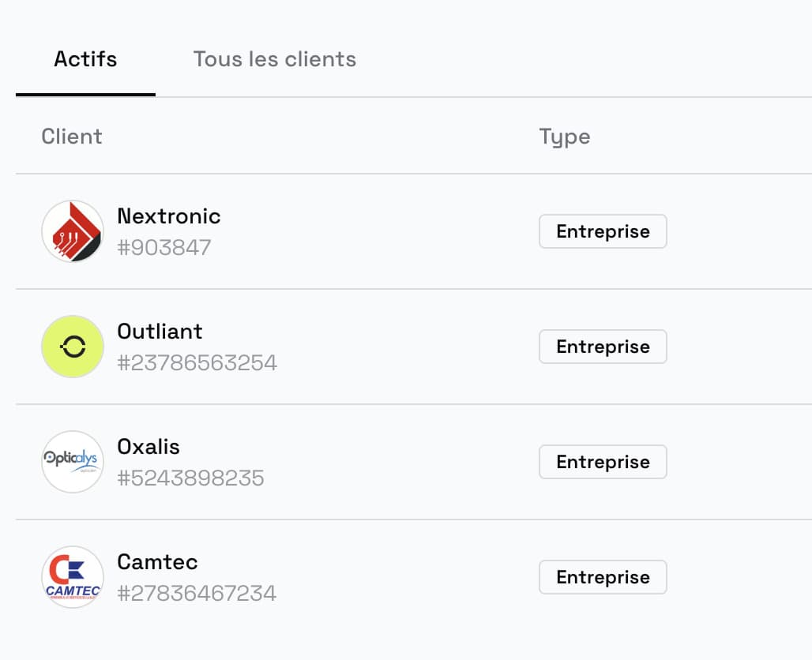
Task: Click the Entreprise tag for Nextronic
Action: (603, 231)
